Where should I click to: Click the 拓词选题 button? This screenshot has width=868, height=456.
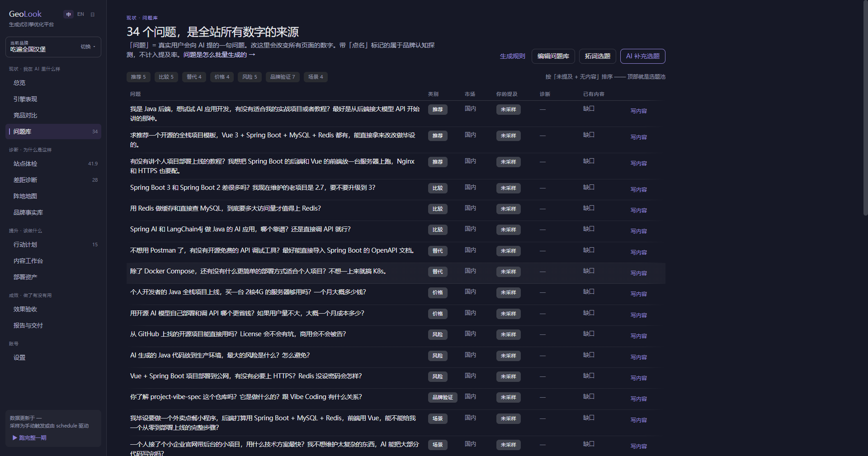point(598,56)
